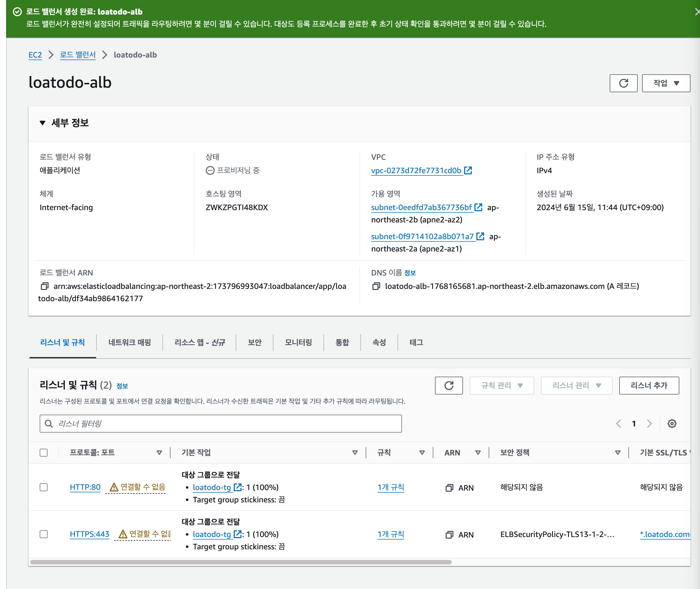Copy the DNS name using copy icon
The width and height of the screenshot is (700, 589).
click(x=376, y=286)
